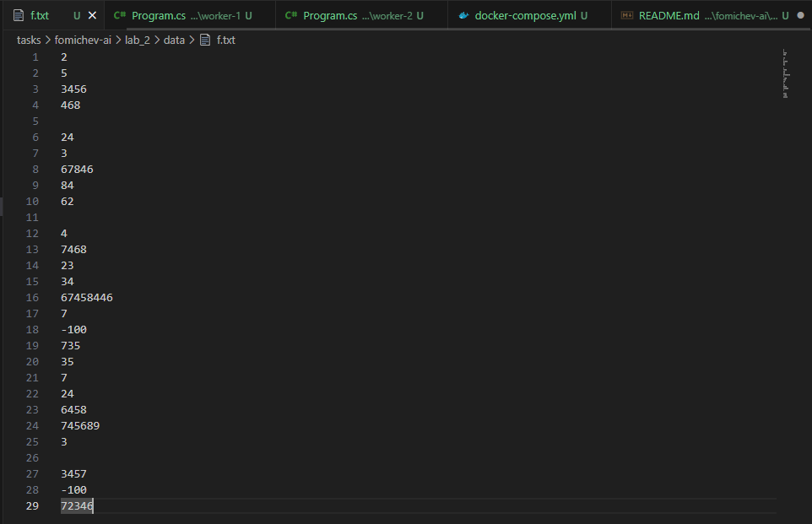Image resolution: width=812 pixels, height=524 pixels.
Task: Click the f.txt label in the breadcrumb
Action: (225, 40)
